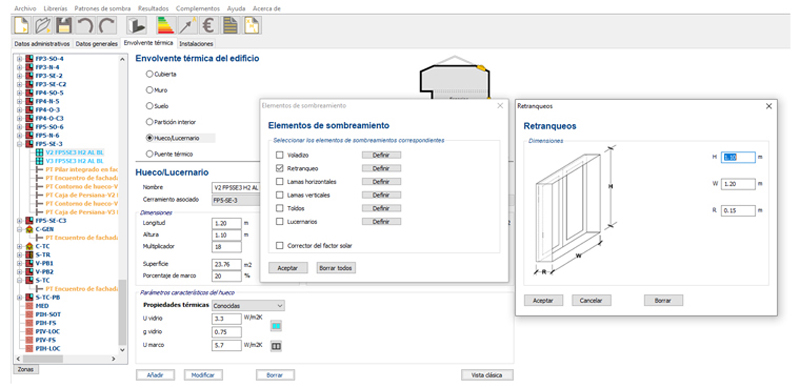Click the V-PB1 wall icon in tree
The image size is (800, 388).
pos(29,263)
